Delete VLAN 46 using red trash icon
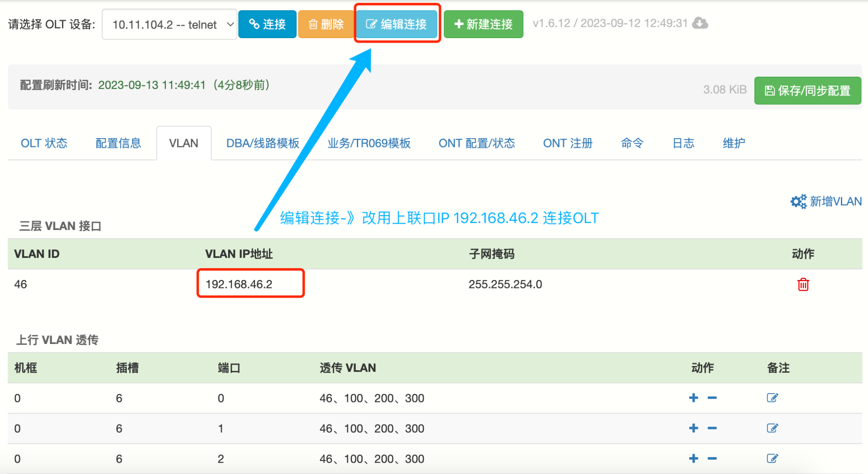 pos(803,284)
